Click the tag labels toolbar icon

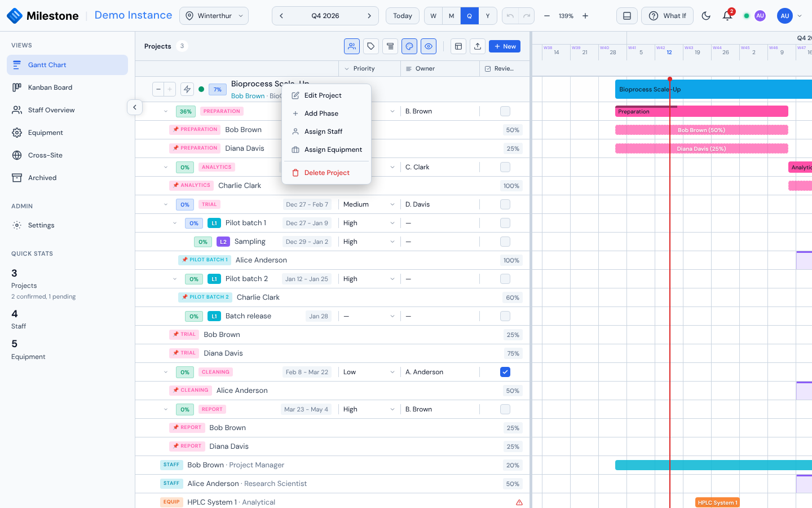point(371,46)
